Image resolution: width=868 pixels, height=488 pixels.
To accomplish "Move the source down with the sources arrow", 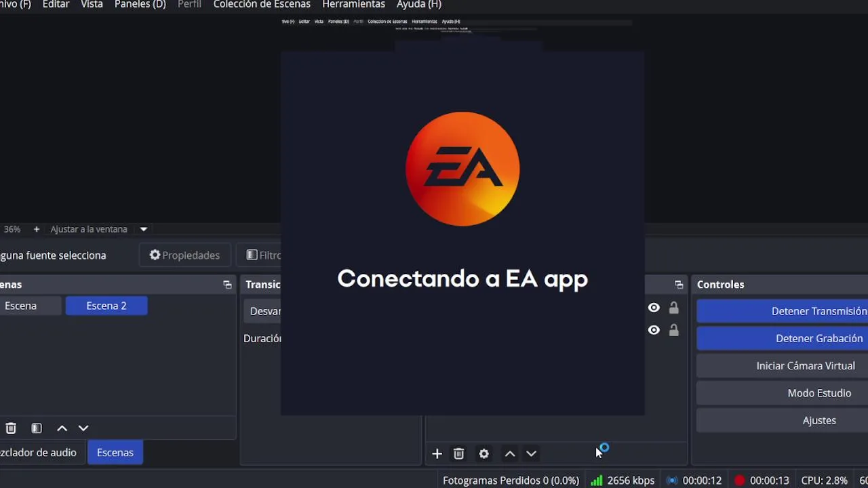I will 532,453.
